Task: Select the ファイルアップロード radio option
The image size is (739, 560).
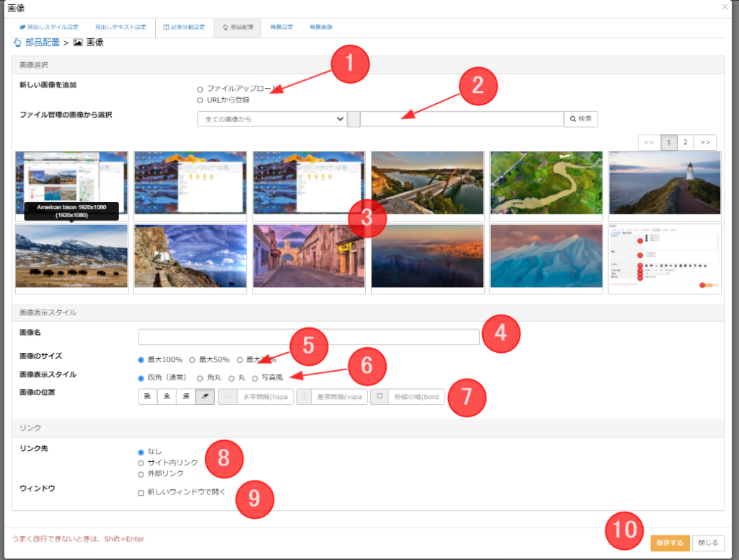Action: [200, 89]
